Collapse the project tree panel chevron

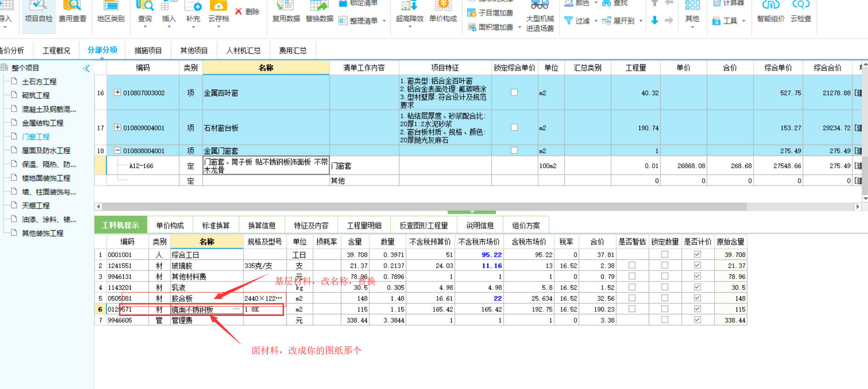[x=86, y=68]
